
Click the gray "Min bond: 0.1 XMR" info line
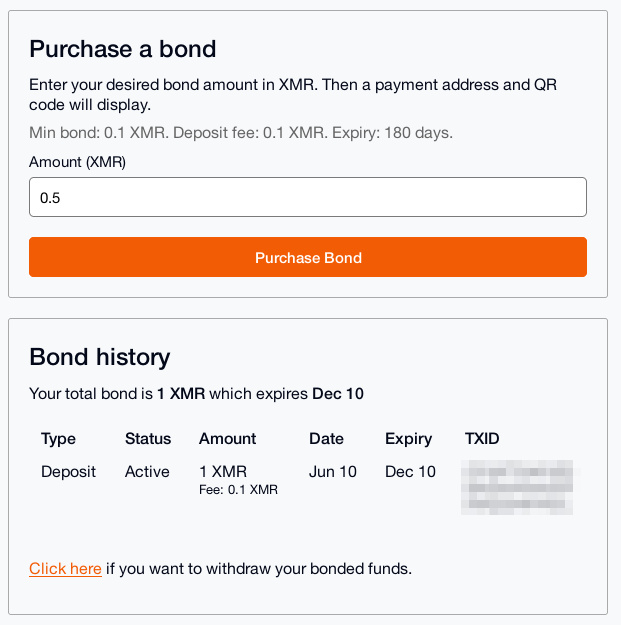pyautogui.click(x=241, y=132)
